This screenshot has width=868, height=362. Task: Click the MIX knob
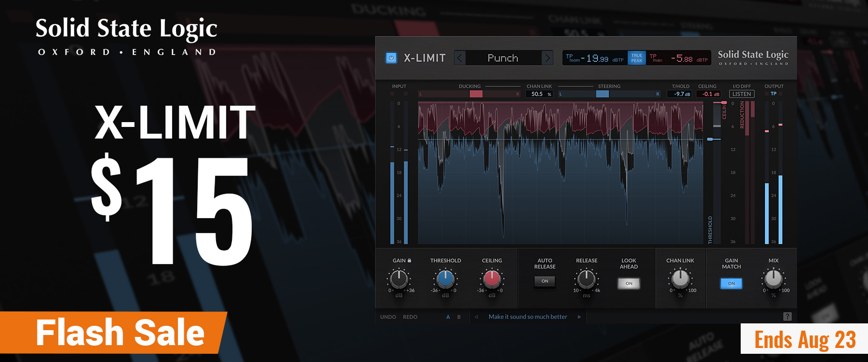click(773, 278)
